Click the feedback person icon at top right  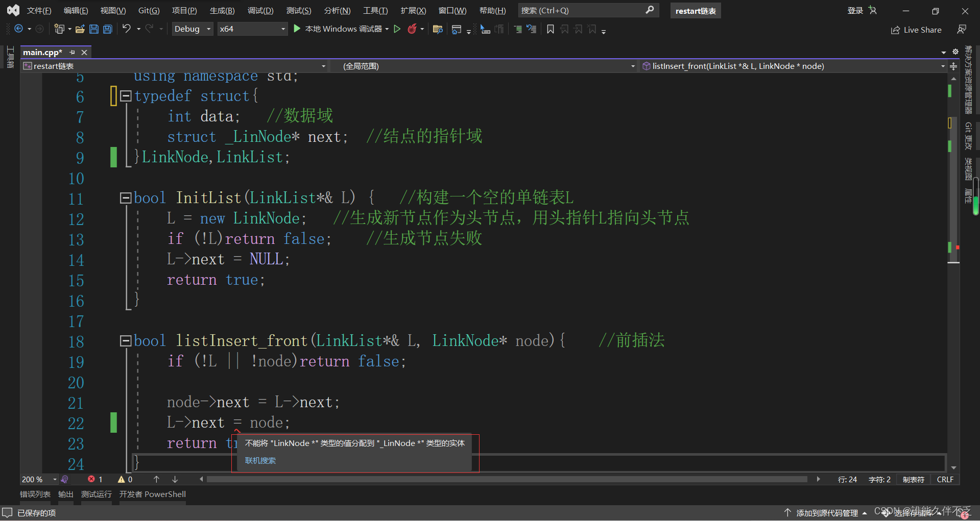tap(962, 30)
